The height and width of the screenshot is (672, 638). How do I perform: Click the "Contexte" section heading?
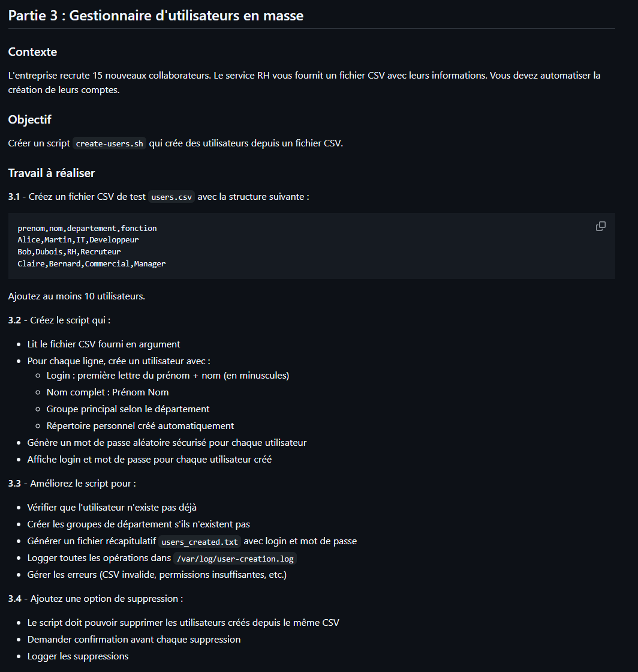point(33,52)
